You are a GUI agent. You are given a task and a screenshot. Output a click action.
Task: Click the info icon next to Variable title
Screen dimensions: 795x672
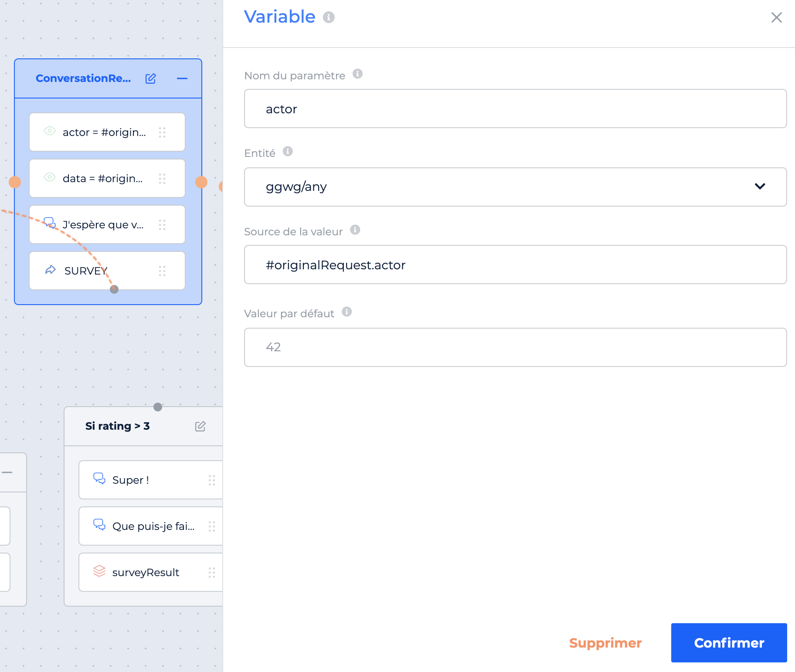(329, 17)
